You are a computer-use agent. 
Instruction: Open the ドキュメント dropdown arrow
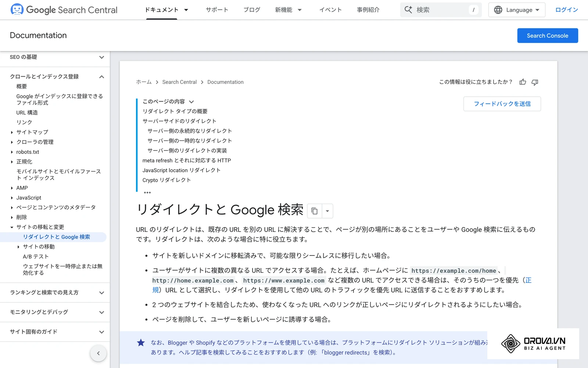point(186,10)
